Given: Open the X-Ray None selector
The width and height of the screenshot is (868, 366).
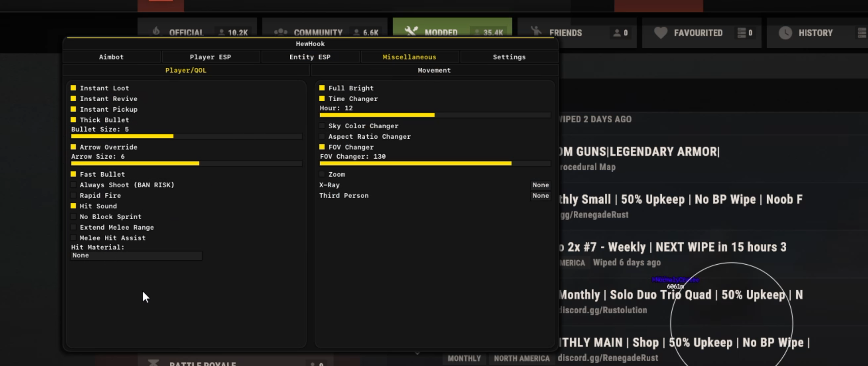Looking at the screenshot, I should click(x=540, y=185).
